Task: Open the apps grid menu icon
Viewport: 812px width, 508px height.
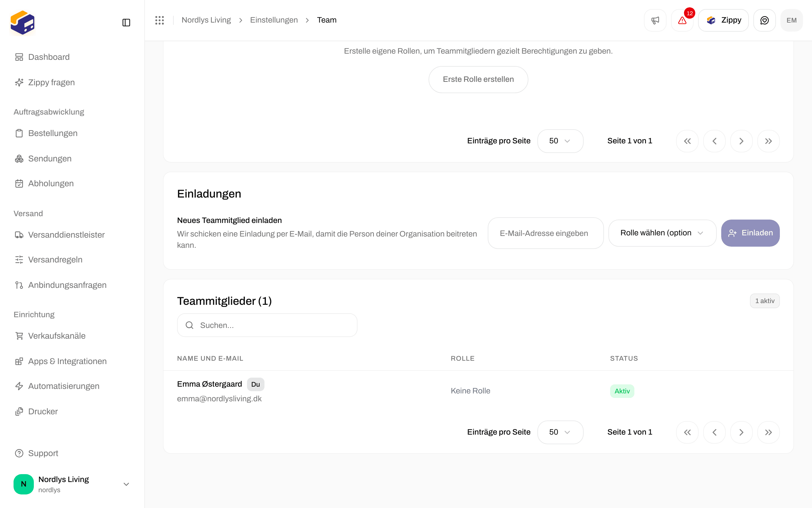Action: point(160,20)
